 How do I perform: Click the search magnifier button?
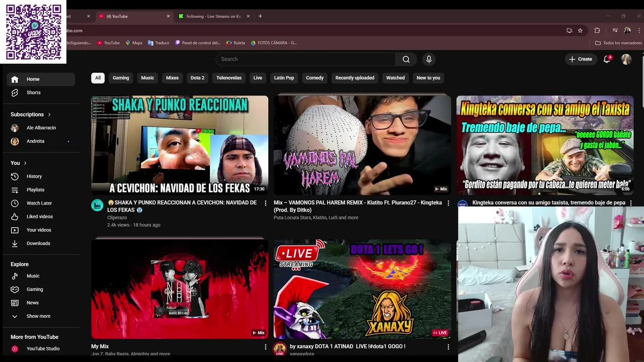coord(406,59)
